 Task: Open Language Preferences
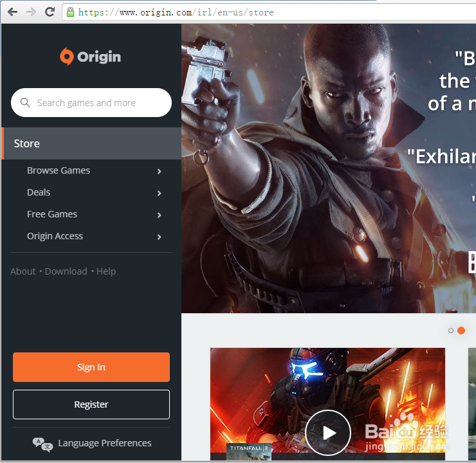click(x=105, y=443)
